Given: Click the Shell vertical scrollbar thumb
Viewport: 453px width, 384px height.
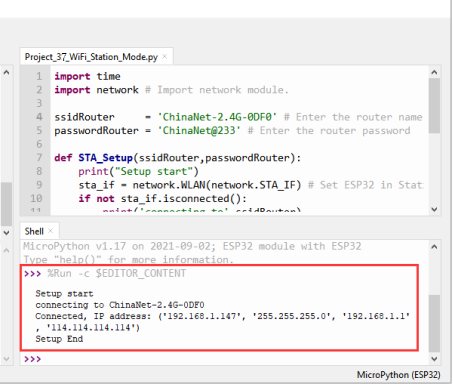Looking at the screenshot, I should [x=434, y=323].
